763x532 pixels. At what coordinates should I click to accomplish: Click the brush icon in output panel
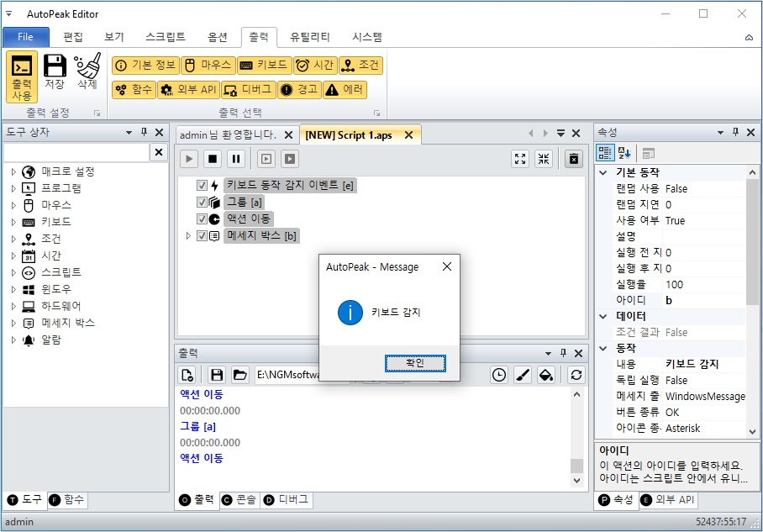523,375
